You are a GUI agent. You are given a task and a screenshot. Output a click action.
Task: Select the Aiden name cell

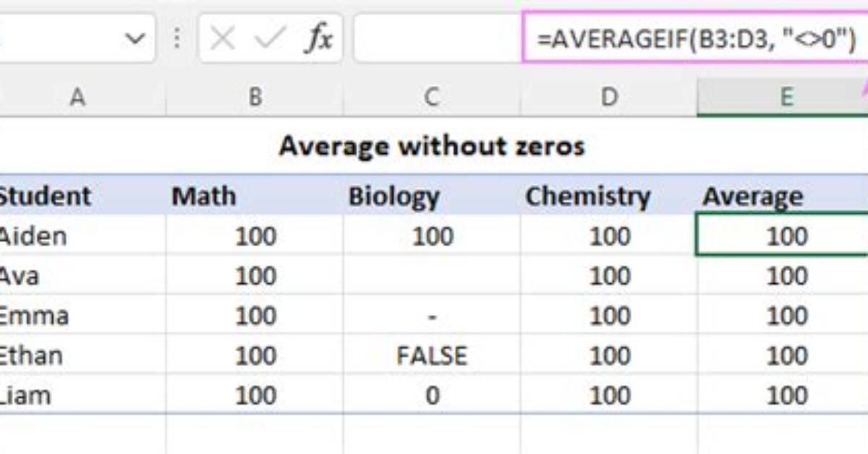[82, 236]
